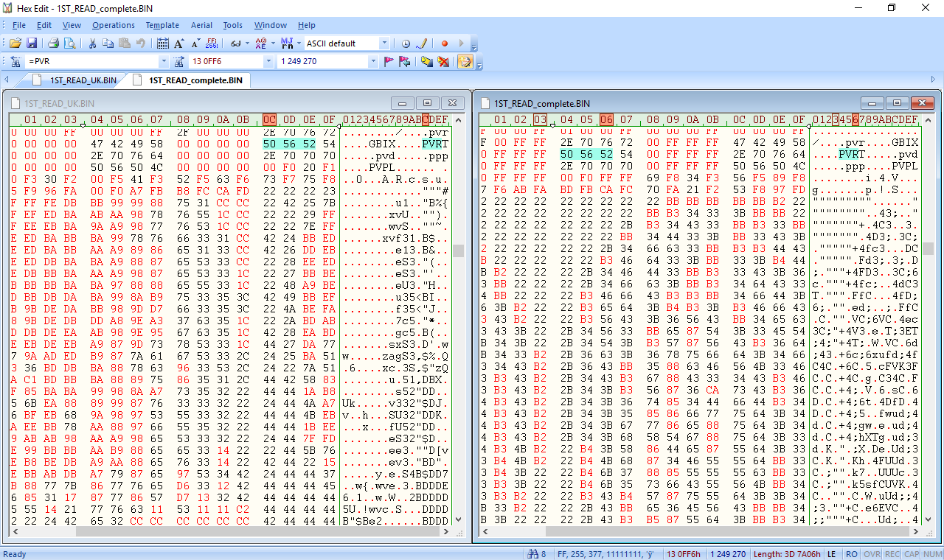Click the MJ rn control characters icon
This screenshot has width=944, height=560.
(x=286, y=43)
